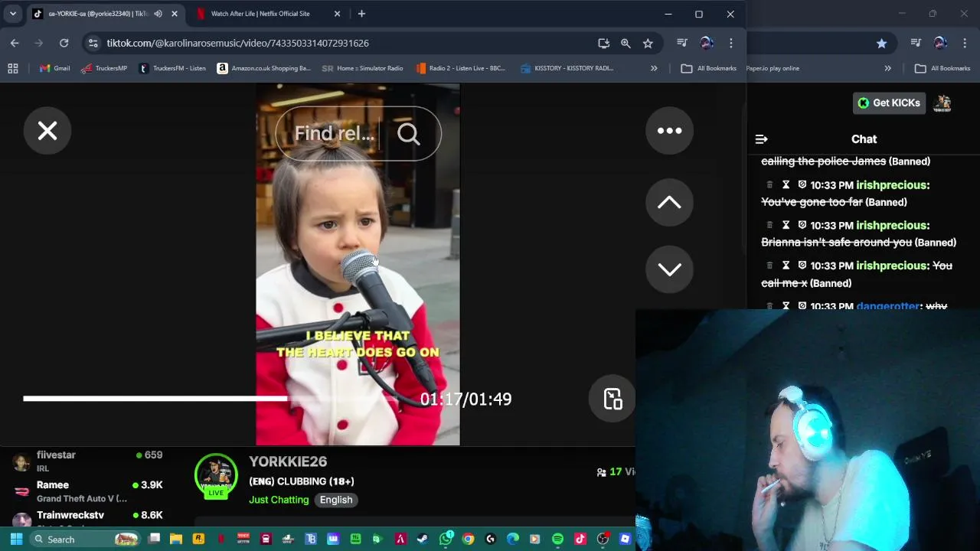This screenshot has width=980, height=551.
Task: Click the English language tag
Action: pos(336,500)
